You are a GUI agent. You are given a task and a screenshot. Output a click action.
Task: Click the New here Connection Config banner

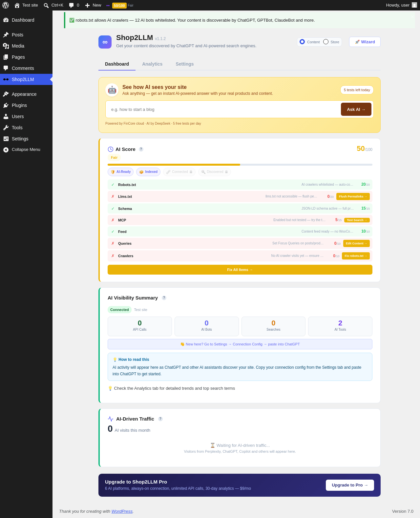click(x=240, y=344)
